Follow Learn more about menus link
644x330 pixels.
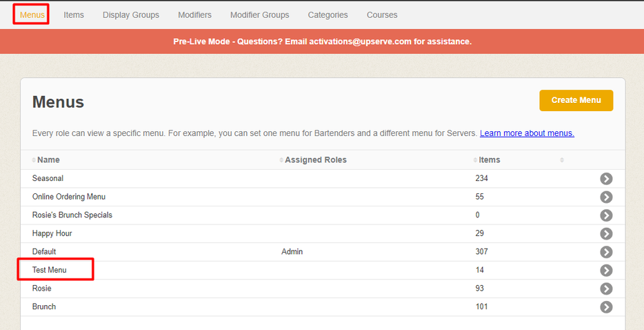(x=527, y=133)
